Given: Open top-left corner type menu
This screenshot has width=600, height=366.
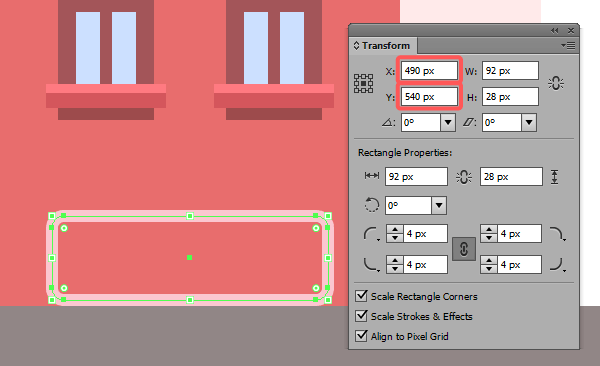Looking at the screenshot, I should tap(371, 234).
